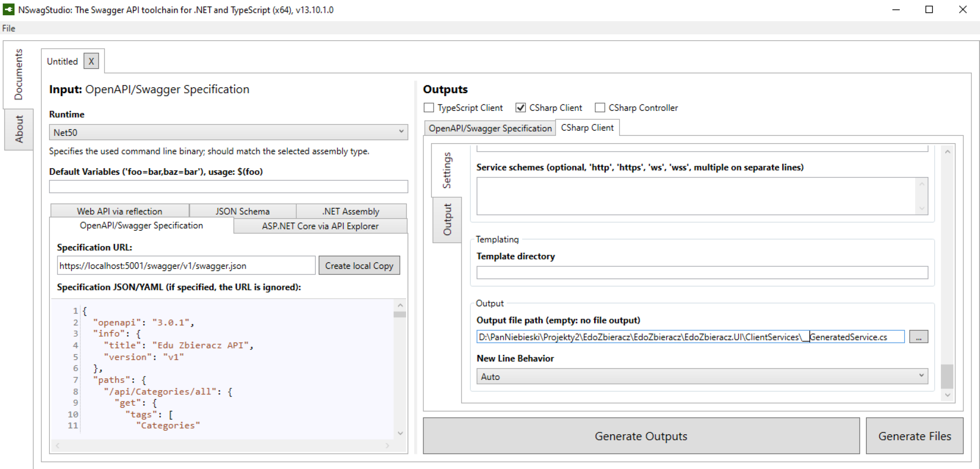The height and width of the screenshot is (469, 980).
Task: Click the Output file path field
Action: click(x=691, y=337)
